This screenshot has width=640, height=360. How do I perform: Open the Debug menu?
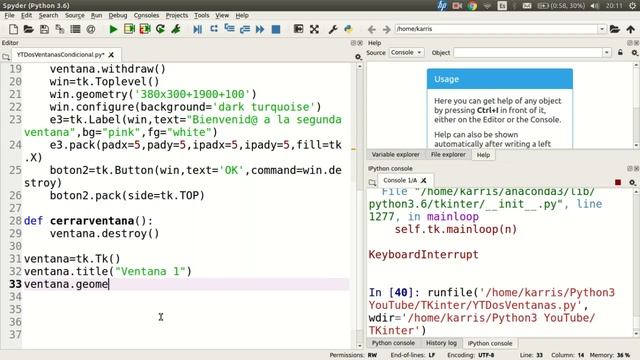click(x=118, y=15)
